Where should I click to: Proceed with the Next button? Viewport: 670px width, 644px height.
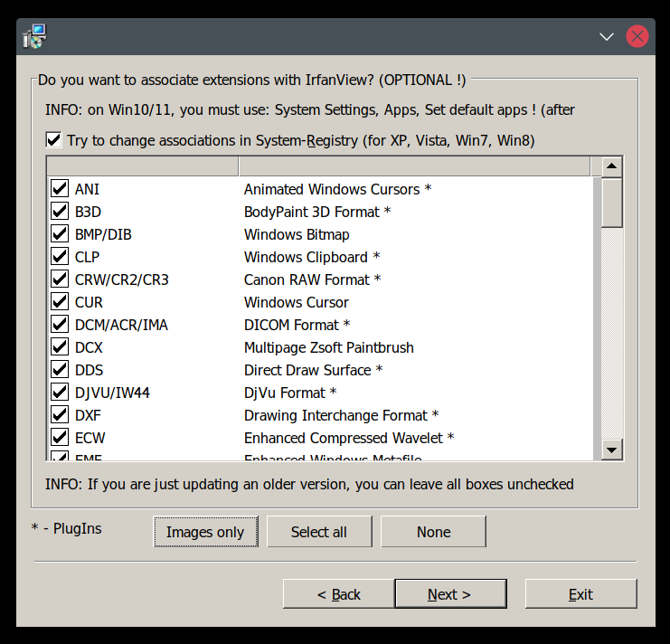click(451, 594)
